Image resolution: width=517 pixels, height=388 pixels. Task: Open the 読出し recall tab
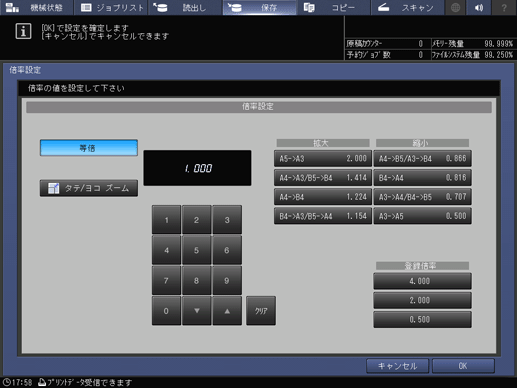[x=185, y=7]
